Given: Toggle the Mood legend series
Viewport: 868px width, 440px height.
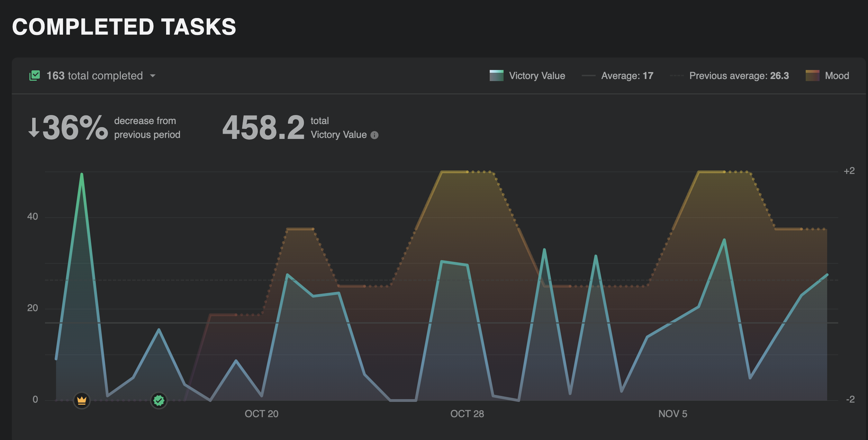Looking at the screenshot, I should pyautogui.click(x=837, y=76).
